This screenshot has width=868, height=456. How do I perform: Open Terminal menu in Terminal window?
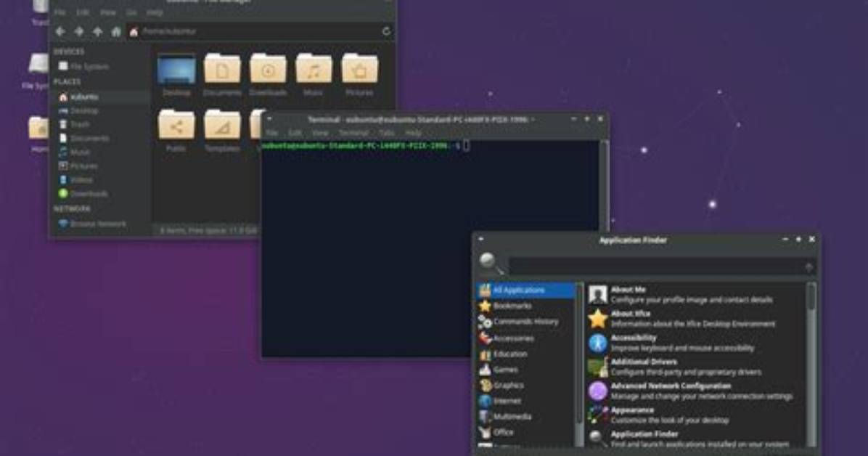pyautogui.click(x=353, y=133)
